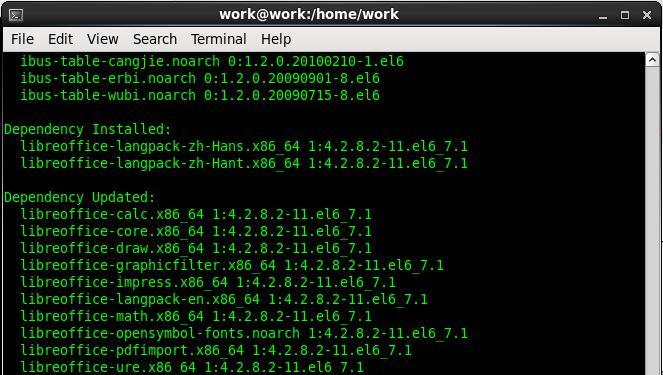
Task: Click the libreoffice-core.x86_64 line
Action: 196,231
